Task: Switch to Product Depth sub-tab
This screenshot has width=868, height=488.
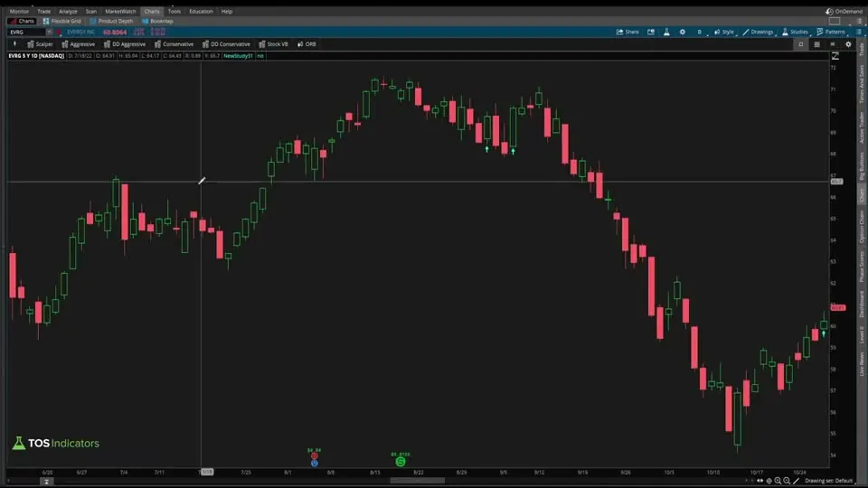Action: (111, 21)
